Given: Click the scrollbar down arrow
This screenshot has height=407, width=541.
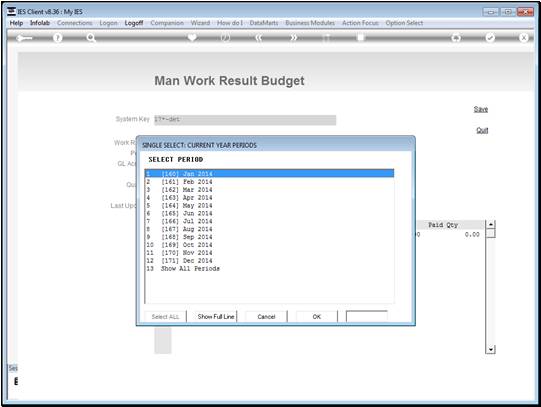Looking at the screenshot, I should (490, 349).
